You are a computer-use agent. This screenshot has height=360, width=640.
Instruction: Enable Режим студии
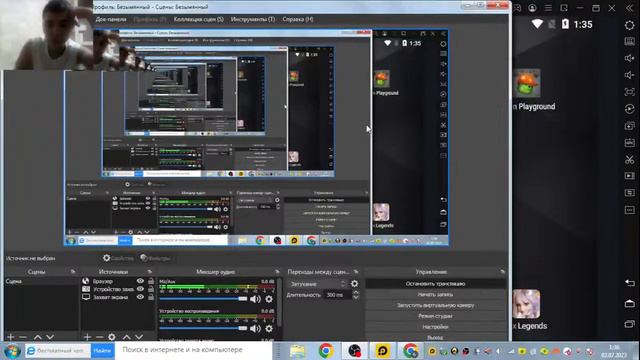point(435,316)
